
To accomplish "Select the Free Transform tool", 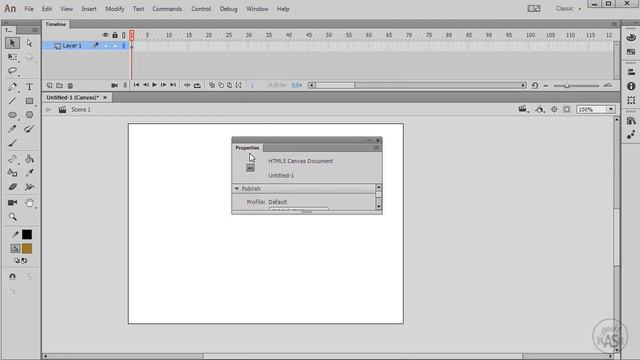I will point(12,57).
